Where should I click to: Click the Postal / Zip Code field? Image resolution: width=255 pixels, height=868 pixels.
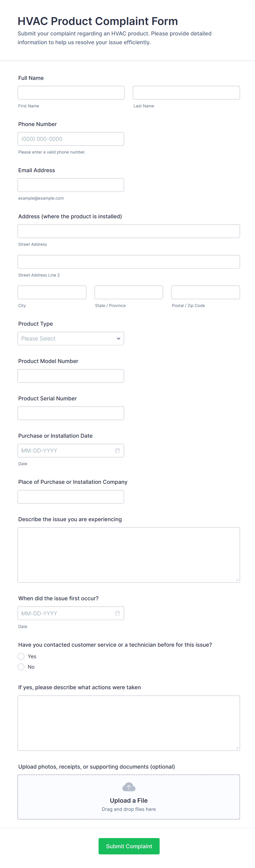point(205,292)
